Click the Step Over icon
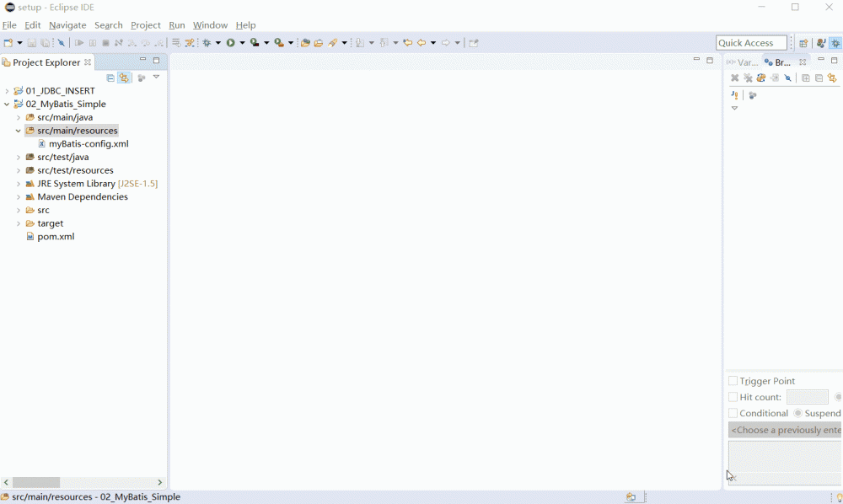Screen dimensions: 843x504 [145, 43]
